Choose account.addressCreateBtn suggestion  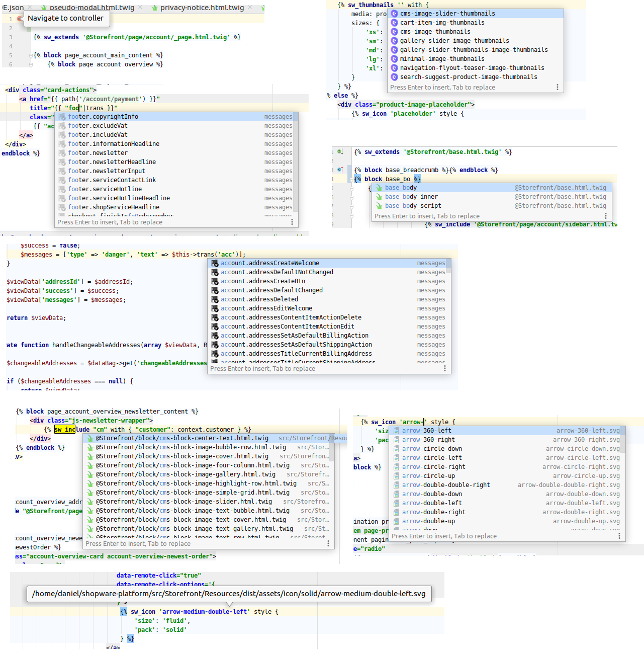329,281
